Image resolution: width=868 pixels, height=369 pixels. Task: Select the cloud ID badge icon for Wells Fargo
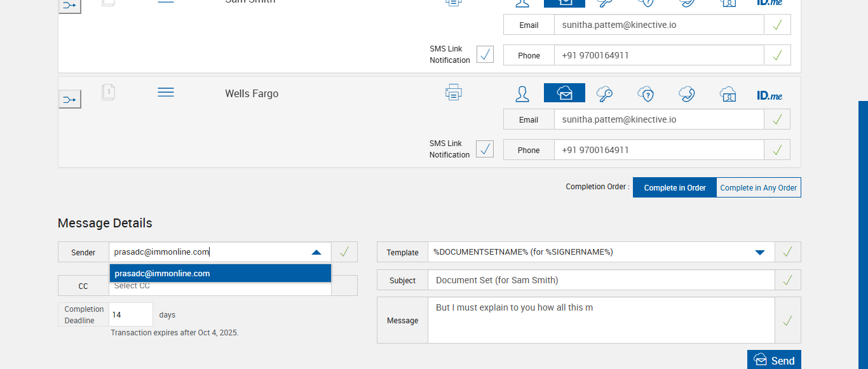(728, 94)
